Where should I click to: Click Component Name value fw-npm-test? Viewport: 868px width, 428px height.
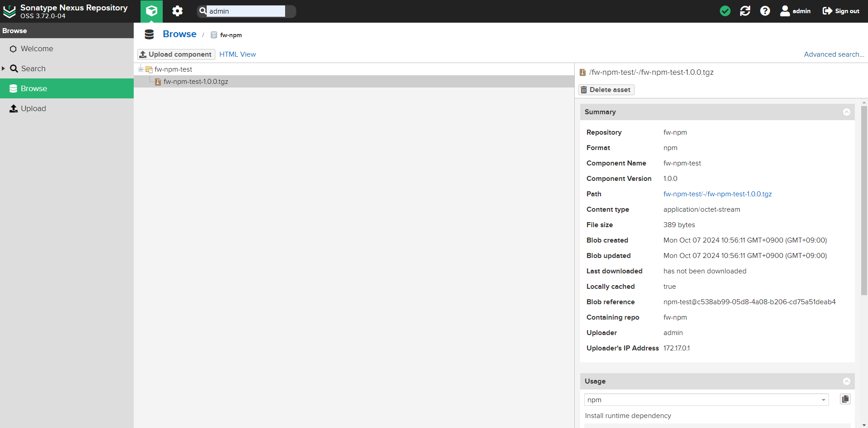(x=682, y=163)
